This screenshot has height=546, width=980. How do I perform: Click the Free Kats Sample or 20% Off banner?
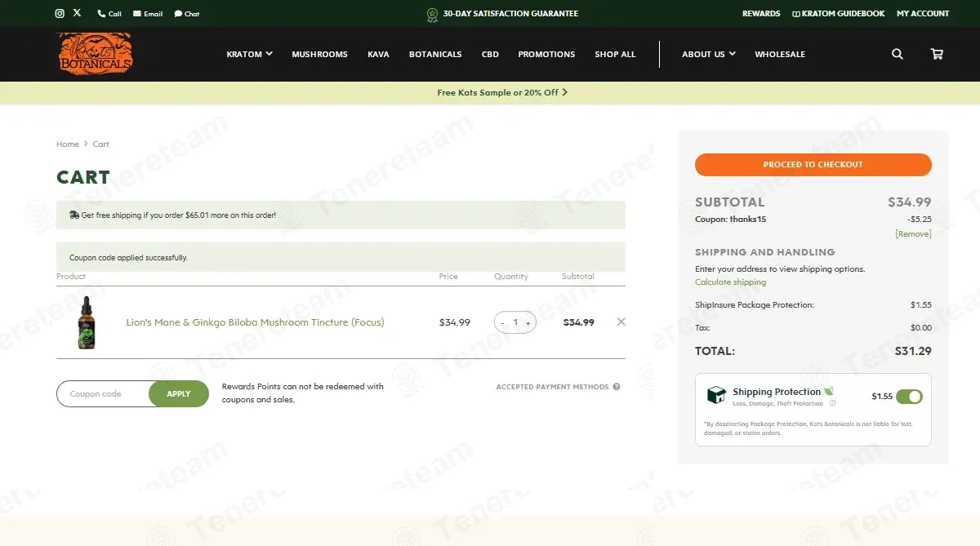click(x=502, y=92)
